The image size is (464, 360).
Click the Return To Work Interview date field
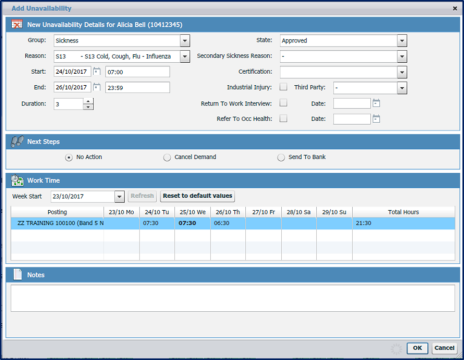[352, 103]
